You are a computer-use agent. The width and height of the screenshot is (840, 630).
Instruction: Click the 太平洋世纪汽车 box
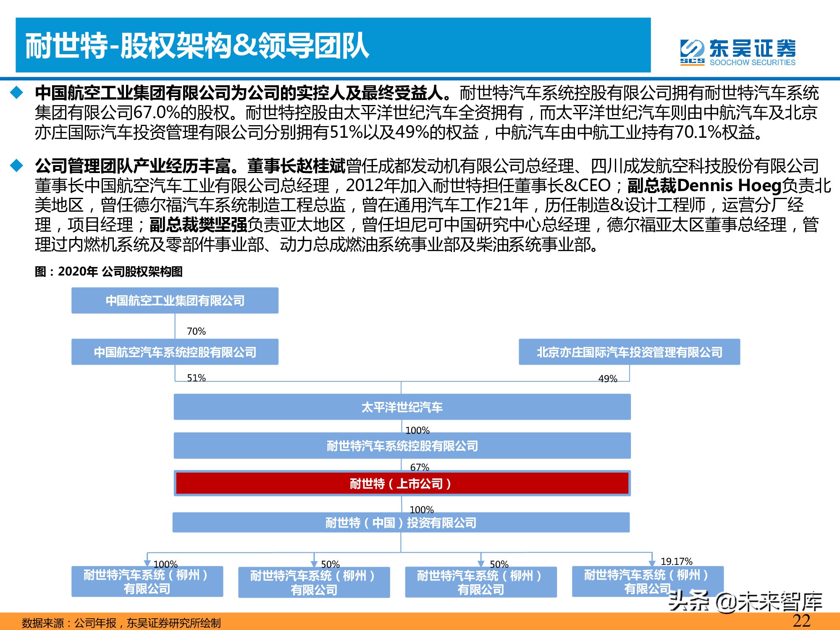click(402, 407)
